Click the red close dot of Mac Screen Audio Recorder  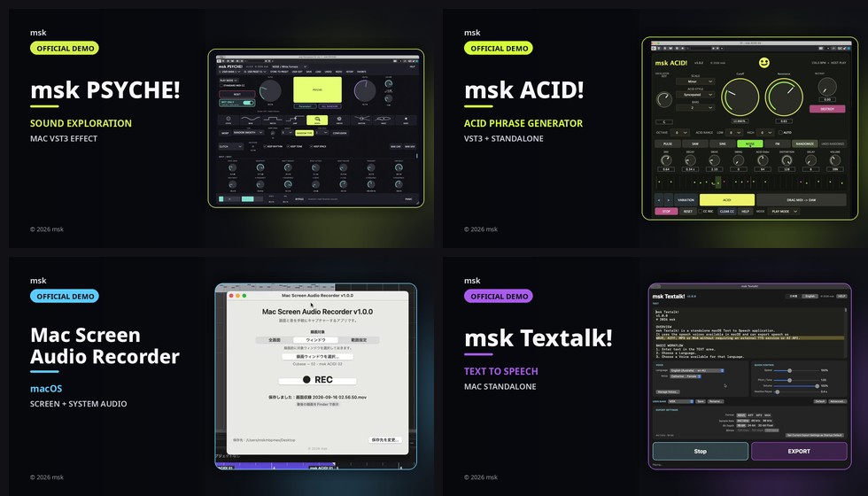click(231, 296)
